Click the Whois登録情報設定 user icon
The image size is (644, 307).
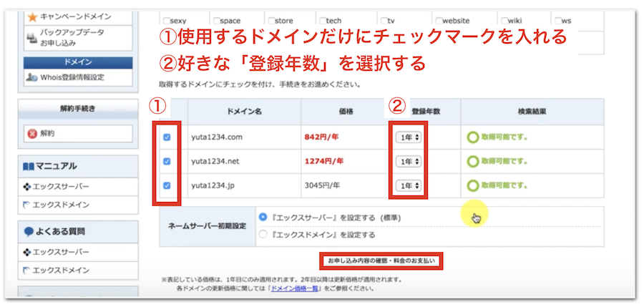[x=31, y=77]
